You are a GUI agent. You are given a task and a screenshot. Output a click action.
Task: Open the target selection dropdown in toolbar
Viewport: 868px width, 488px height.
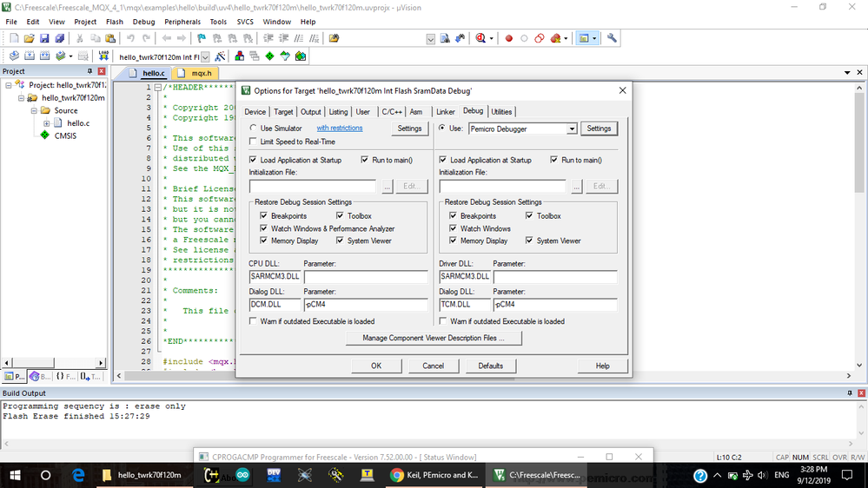(x=205, y=56)
